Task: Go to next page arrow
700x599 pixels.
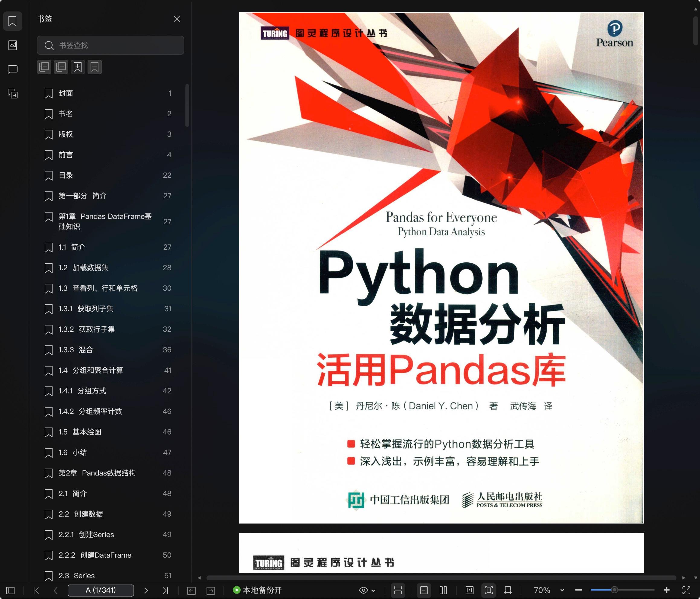Action: point(146,590)
